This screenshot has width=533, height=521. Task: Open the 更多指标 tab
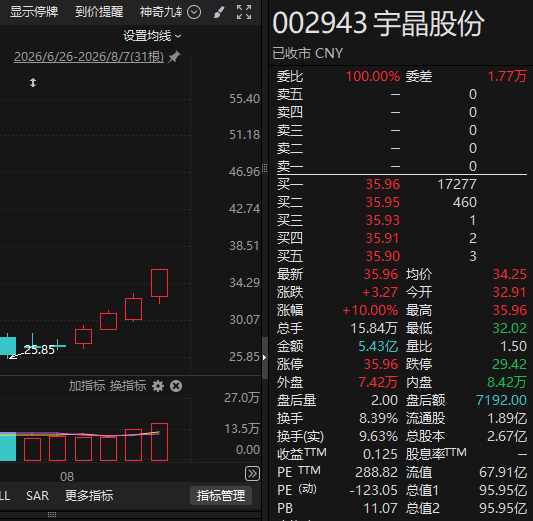pos(89,496)
